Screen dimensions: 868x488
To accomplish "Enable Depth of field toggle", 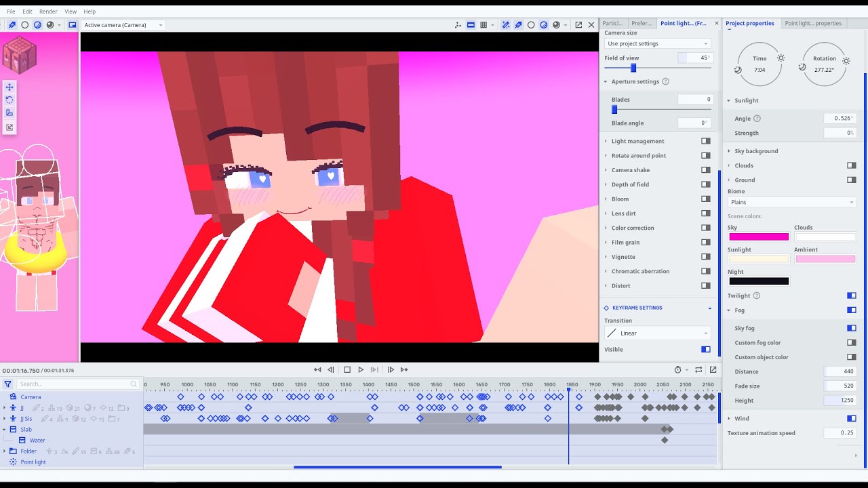I will [706, 184].
